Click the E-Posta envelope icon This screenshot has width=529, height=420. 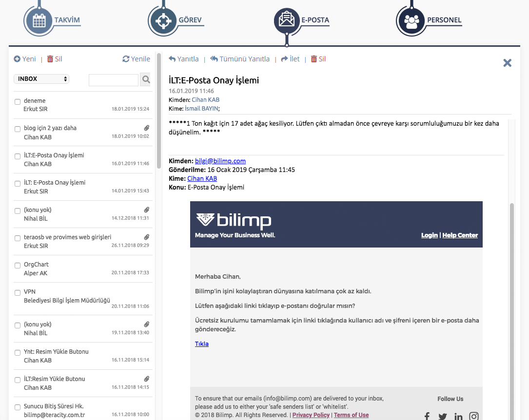[x=287, y=20]
